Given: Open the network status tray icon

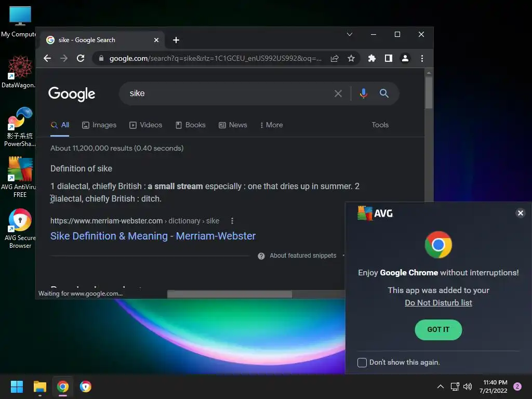Looking at the screenshot, I should point(455,387).
